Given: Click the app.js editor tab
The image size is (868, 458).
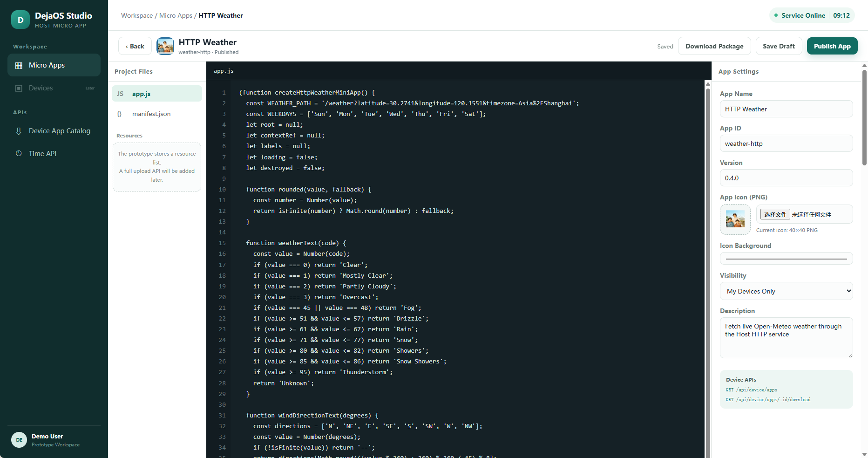Looking at the screenshot, I should [224, 71].
